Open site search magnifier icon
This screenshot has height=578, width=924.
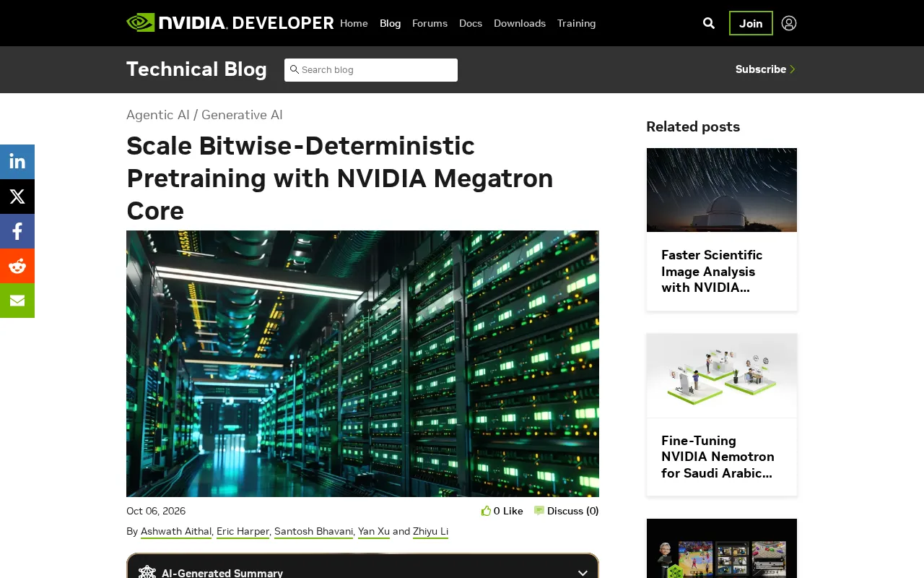coord(709,23)
